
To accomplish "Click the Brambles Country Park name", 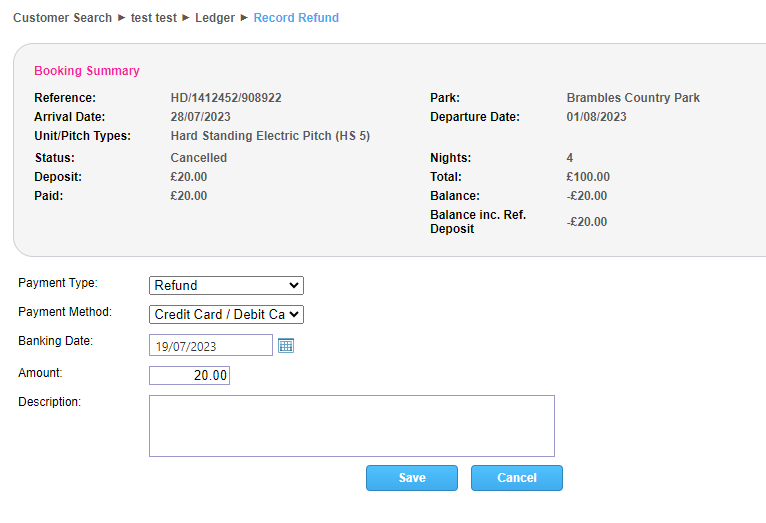I will pos(633,98).
